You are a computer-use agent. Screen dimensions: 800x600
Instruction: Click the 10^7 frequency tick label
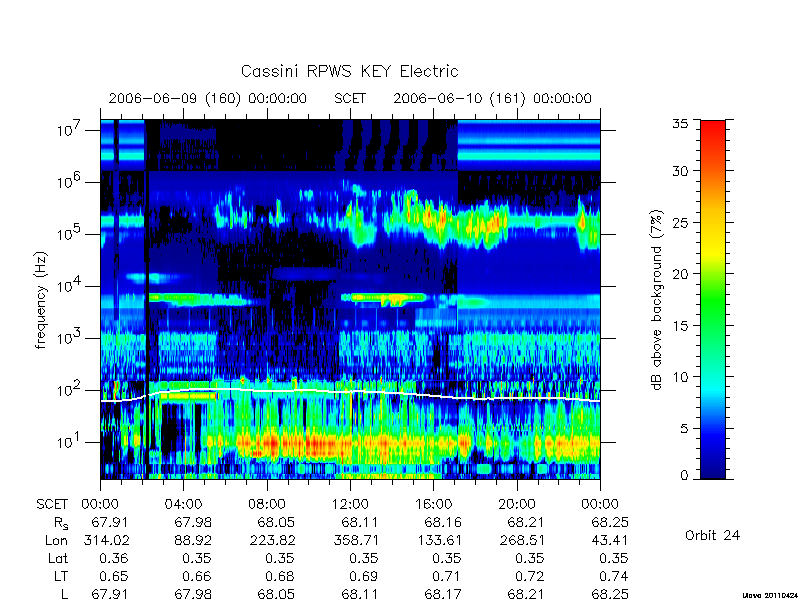69,130
